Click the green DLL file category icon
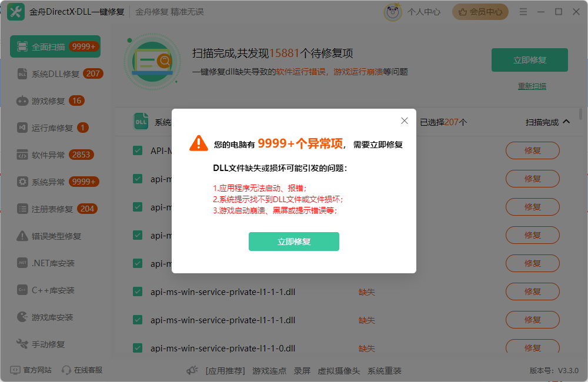 tap(141, 122)
